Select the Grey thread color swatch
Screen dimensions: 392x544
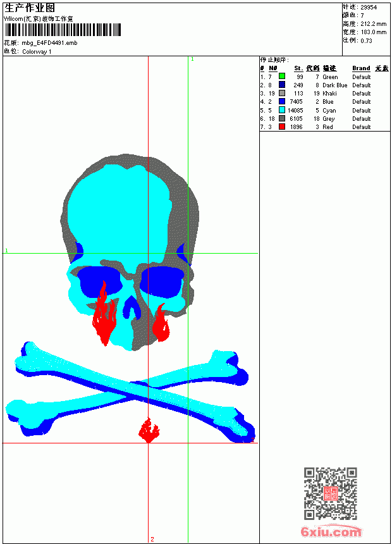282,118
